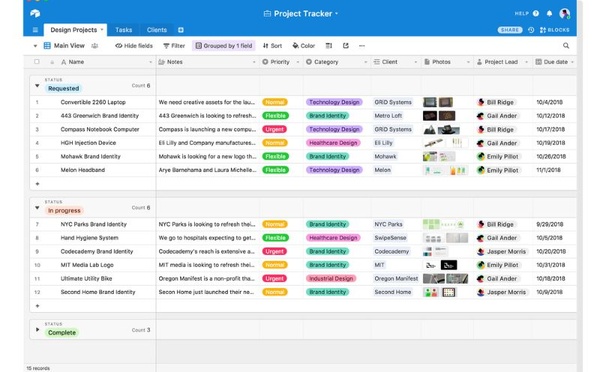
Task: Click the SwipeSense client link
Action: (390, 238)
